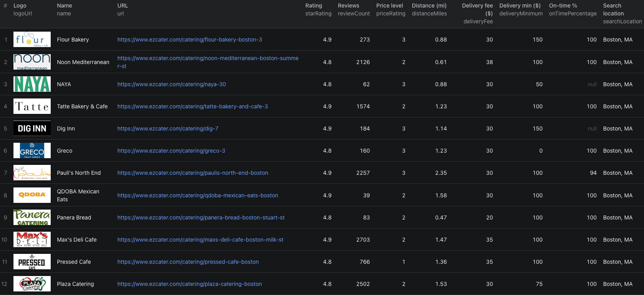Select the URL column header
The width and height of the screenshot is (644, 295).
[123, 9]
